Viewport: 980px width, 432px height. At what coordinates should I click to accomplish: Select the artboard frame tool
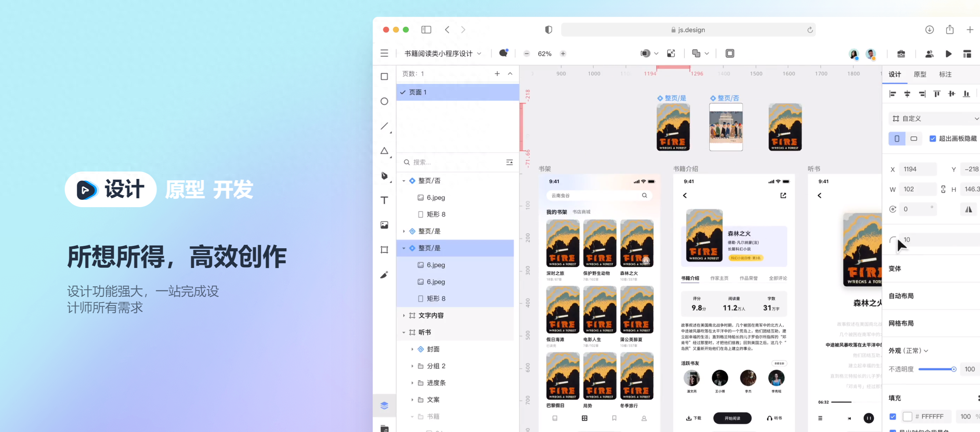click(384, 250)
